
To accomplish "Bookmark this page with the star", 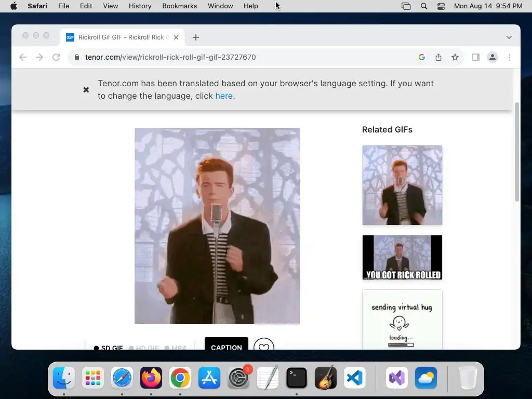I will tap(455, 57).
